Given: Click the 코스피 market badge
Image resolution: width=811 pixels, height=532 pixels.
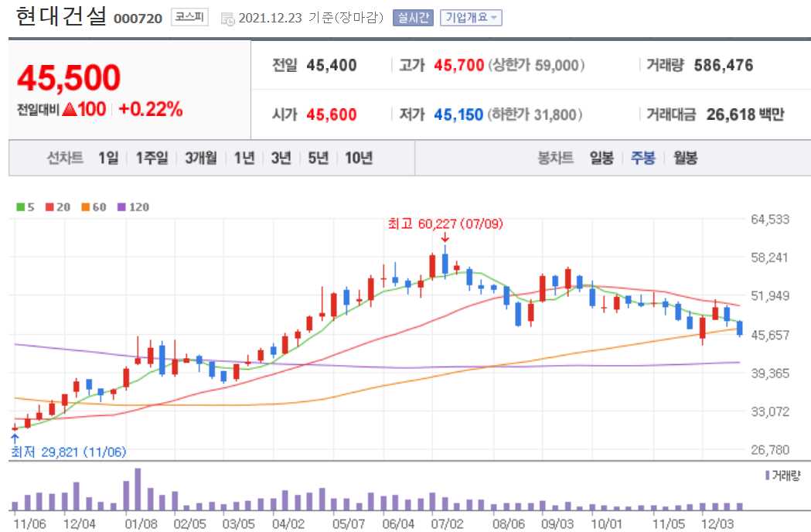Looking at the screenshot, I should click(x=189, y=17).
